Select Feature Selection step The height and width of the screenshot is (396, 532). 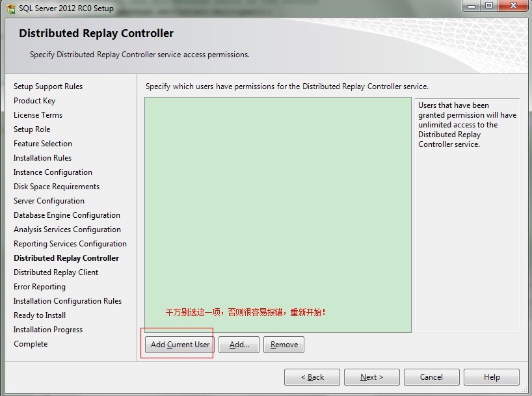click(x=43, y=144)
